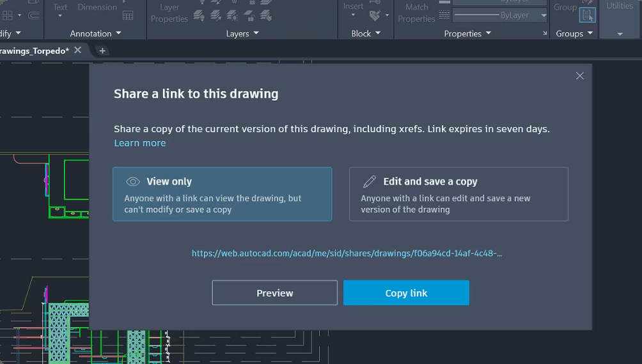Click the Learn more link
642x364 pixels.
(140, 143)
